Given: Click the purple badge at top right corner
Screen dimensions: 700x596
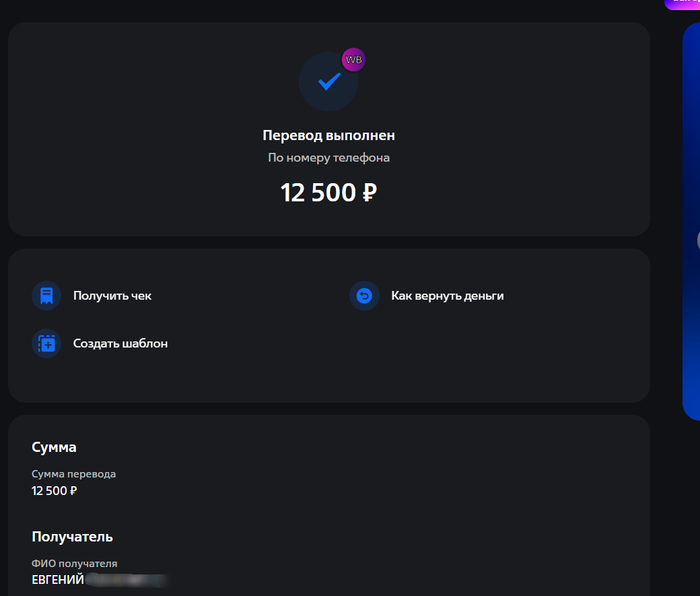Looking at the screenshot, I should pyautogui.click(x=683, y=3).
